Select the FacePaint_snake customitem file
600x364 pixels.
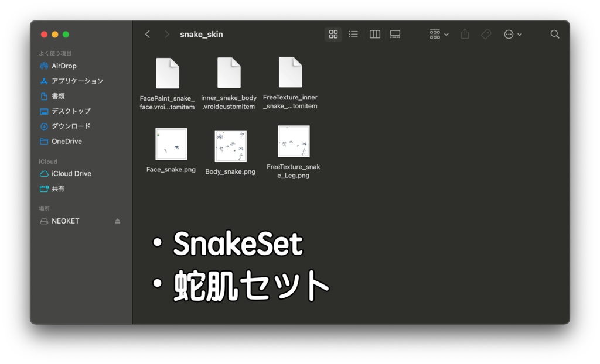(x=168, y=73)
